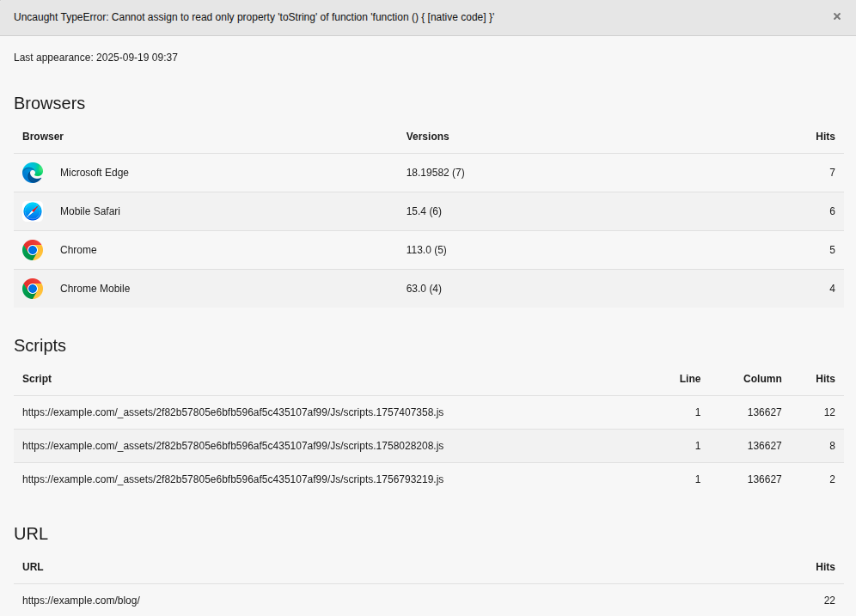The height and width of the screenshot is (616, 856).
Task: Open the scripts.1757407358.js script link
Action: point(233,412)
